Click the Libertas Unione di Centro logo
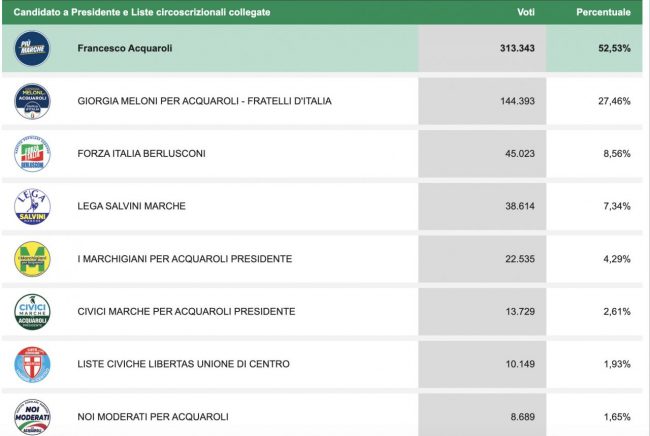Image resolution: width=650 pixels, height=436 pixels. coord(32,364)
